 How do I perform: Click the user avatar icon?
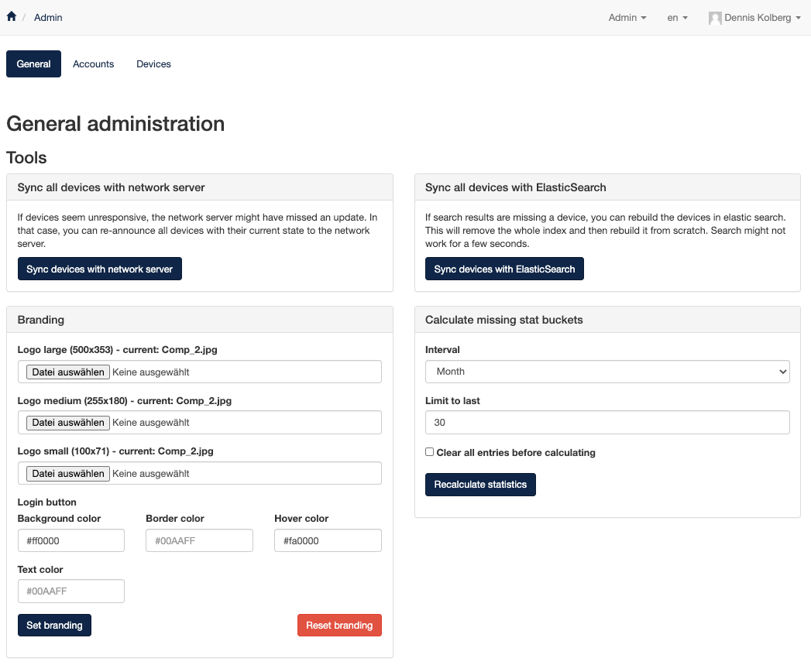click(x=715, y=18)
